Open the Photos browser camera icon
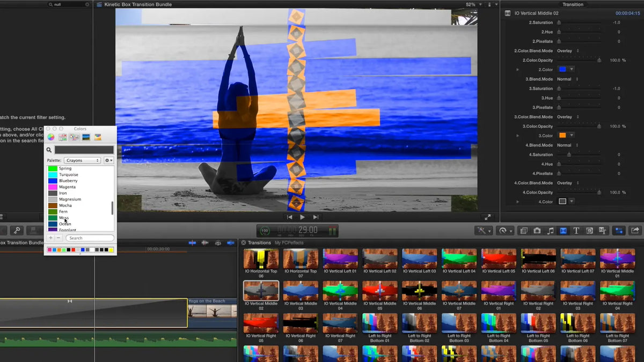Viewport: 644px width, 362px height. 537,231
